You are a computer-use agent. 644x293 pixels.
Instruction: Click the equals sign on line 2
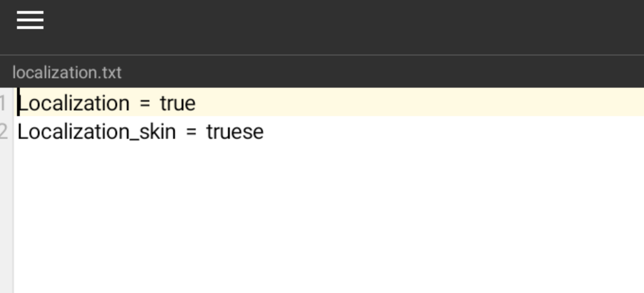point(191,132)
